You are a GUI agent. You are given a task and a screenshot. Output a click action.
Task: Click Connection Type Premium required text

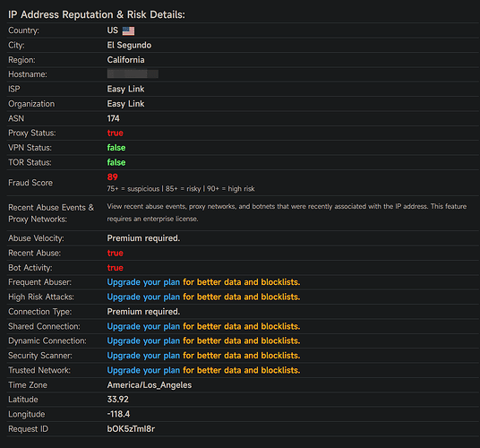143,312
